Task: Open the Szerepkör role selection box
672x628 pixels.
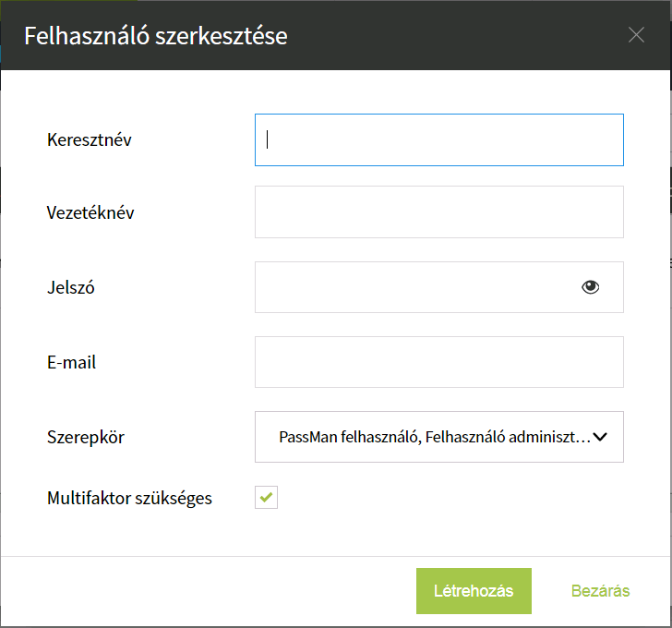Action: click(x=438, y=437)
